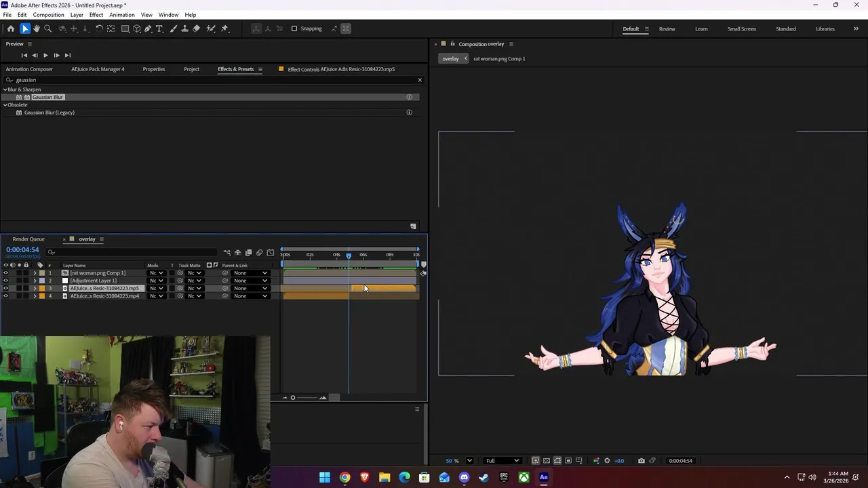Hide the Adjustment Layer 1 layer
The height and width of the screenshot is (488, 868).
click(5, 281)
